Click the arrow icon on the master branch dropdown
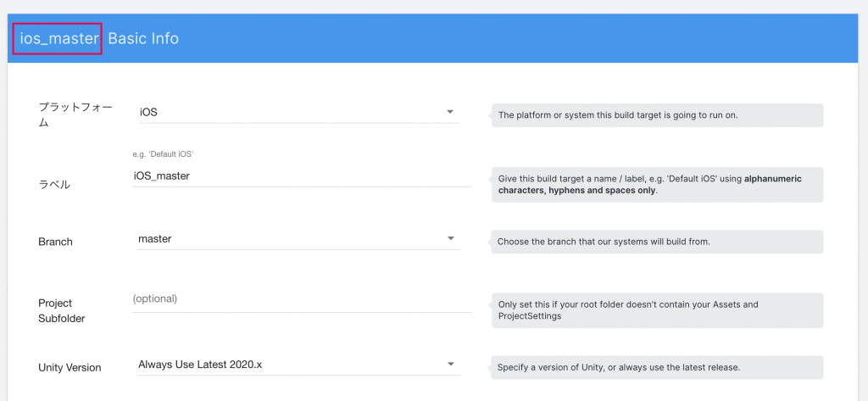The height and width of the screenshot is (401, 868). 451,239
